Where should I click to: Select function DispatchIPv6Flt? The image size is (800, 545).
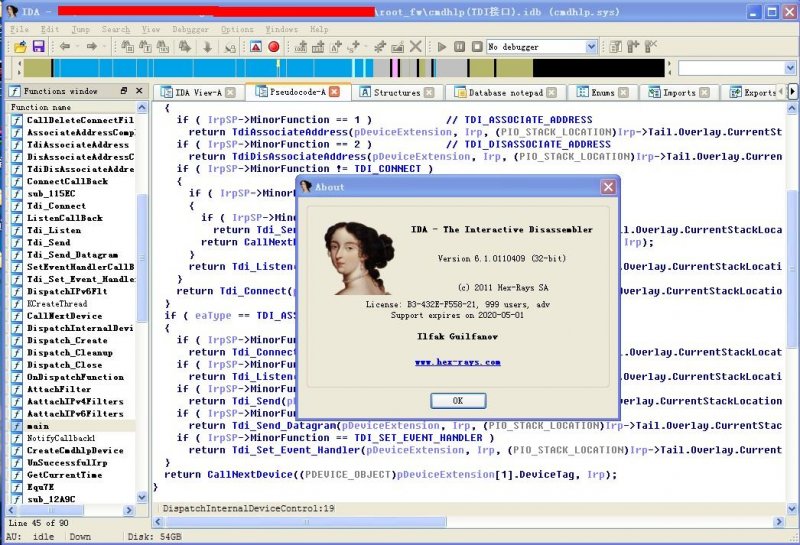(67, 291)
